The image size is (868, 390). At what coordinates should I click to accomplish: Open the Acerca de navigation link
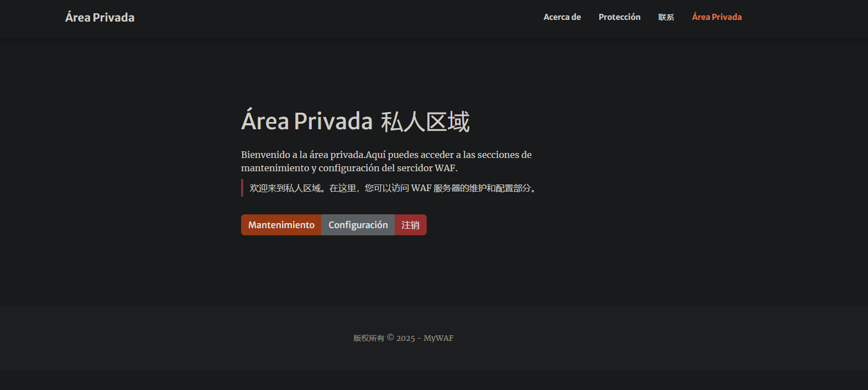coord(562,17)
